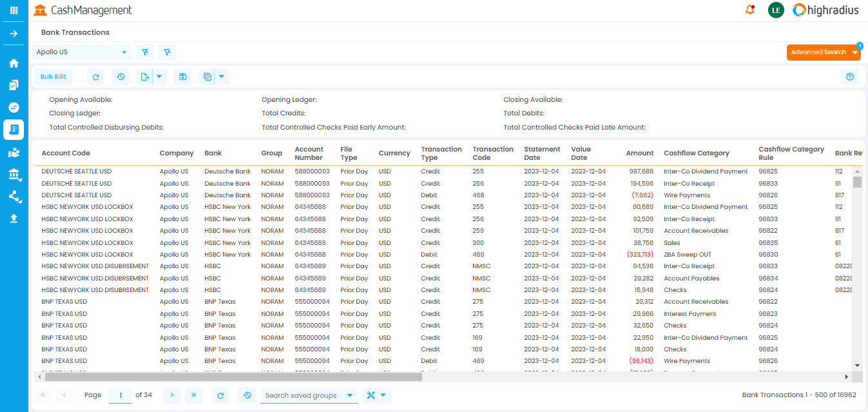Open the app launcher grid icon
Screen dimensions: 868x412
point(14,10)
